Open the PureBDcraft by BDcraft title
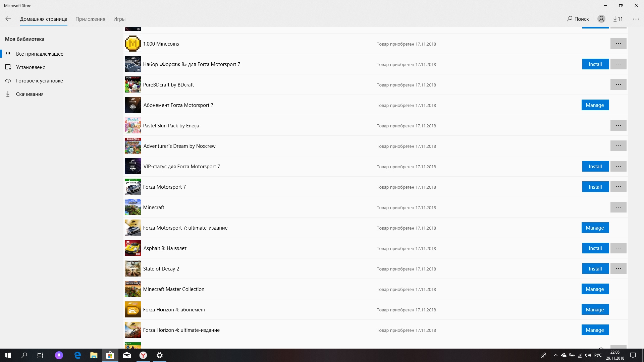 [x=168, y=85]
